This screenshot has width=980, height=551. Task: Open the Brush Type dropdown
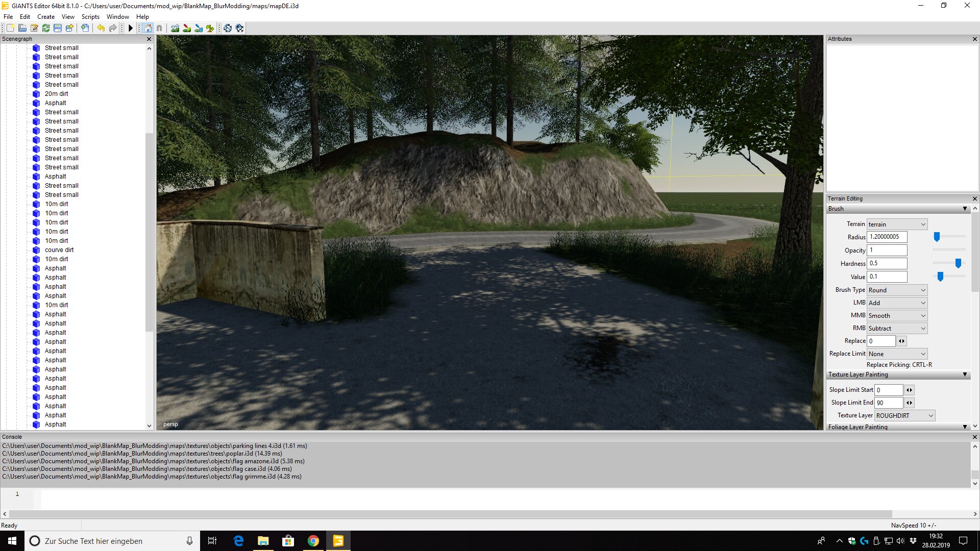pyautogui.click(x=897, y=290)
